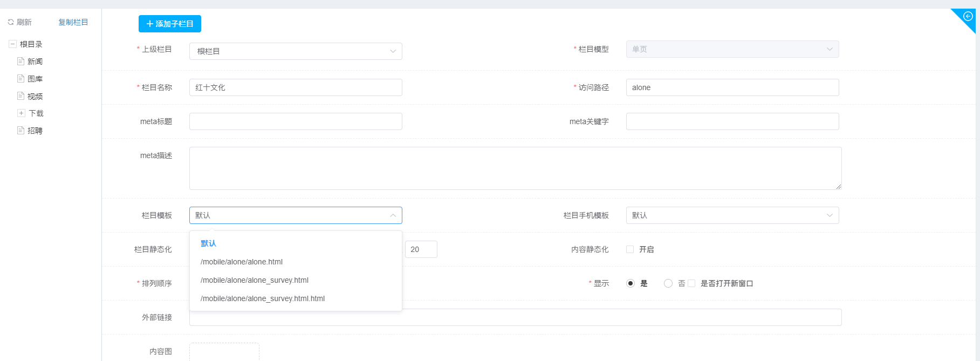Choose /mobile/alone/alone_survey.html template option

pyautogui.click(x=255, y=280)
